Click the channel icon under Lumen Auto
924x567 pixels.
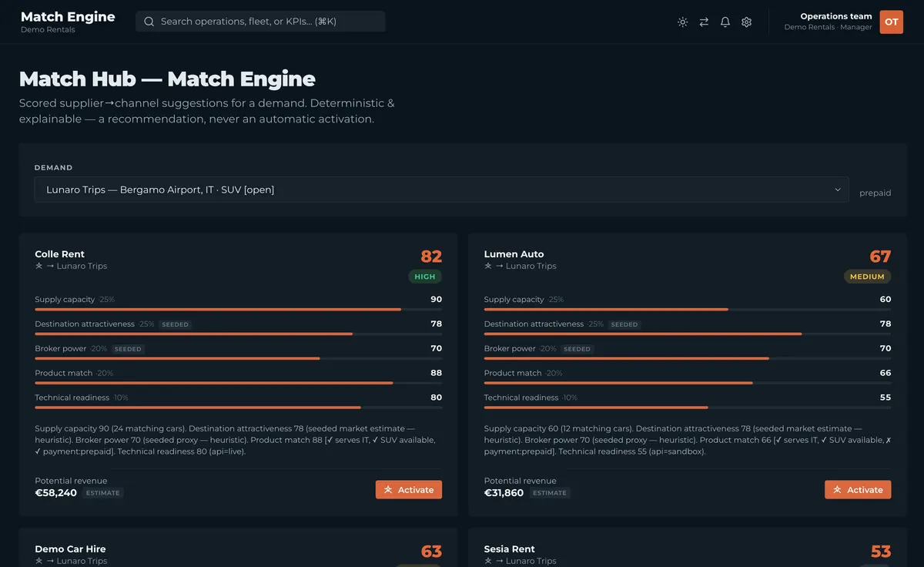tap(488, 266)
